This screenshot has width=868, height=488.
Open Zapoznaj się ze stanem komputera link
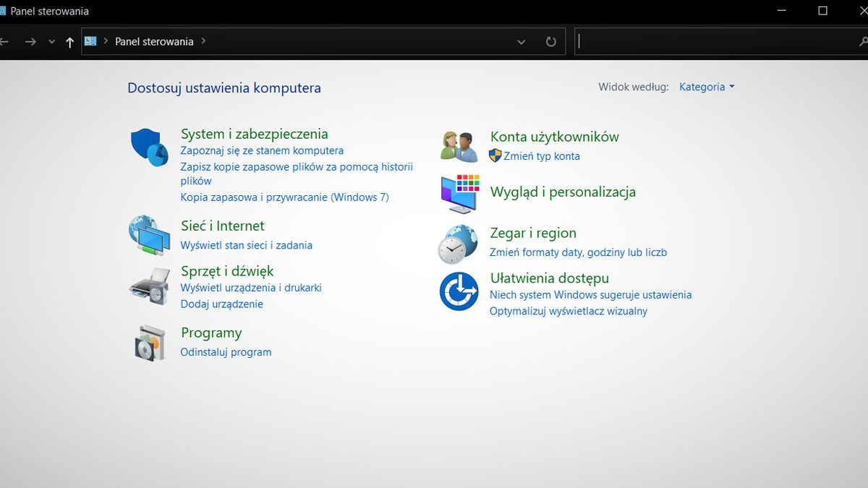tap(262, 150)
